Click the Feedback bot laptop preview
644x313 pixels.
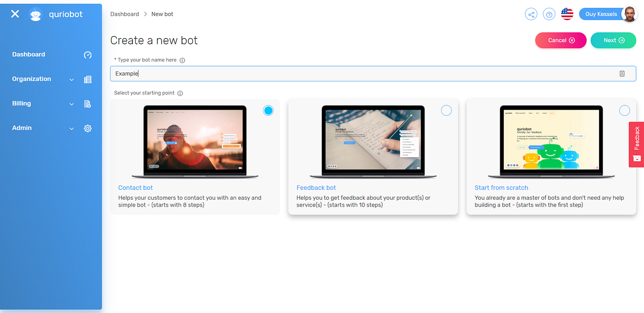coord(373,142)
